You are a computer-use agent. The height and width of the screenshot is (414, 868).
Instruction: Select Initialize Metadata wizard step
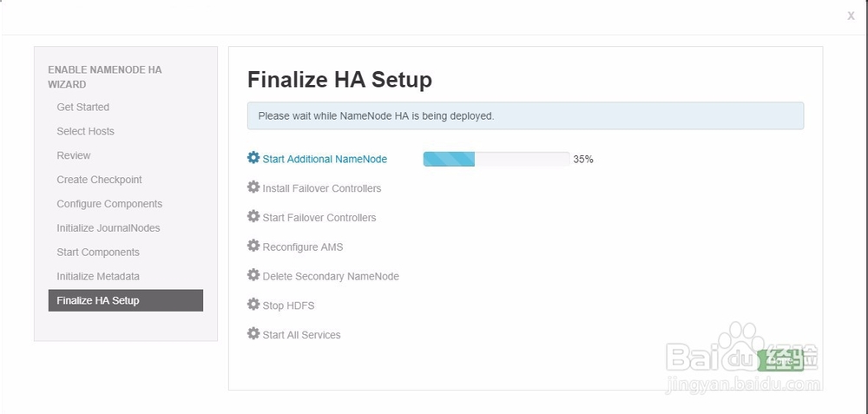coord(98,277)
